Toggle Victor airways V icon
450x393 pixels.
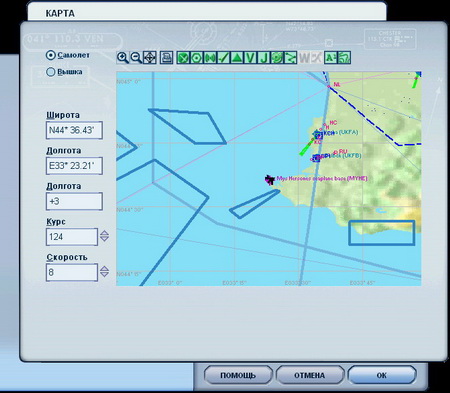pos(250,58)
